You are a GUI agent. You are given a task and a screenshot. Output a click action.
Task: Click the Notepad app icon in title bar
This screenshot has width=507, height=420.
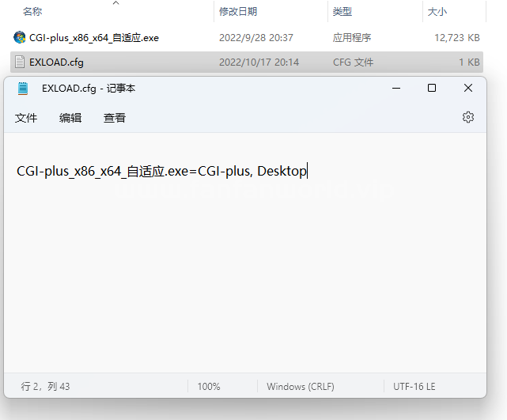click(22, 89)
